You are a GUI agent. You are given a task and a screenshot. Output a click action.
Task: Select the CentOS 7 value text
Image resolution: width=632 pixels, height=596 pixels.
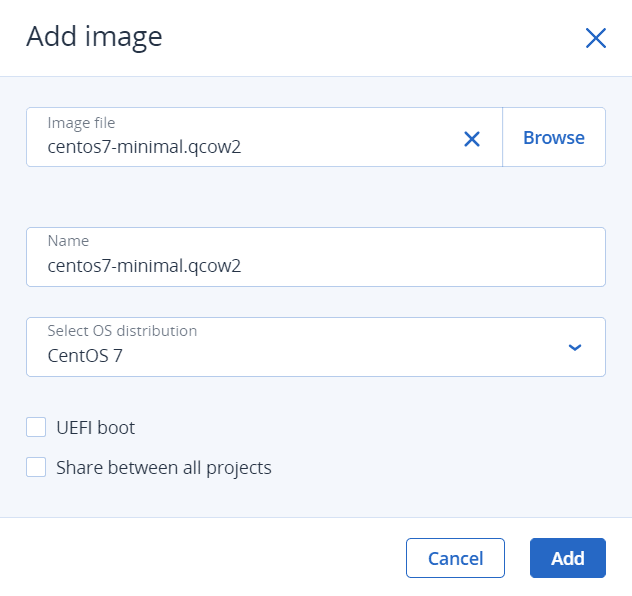click(85, 356)
